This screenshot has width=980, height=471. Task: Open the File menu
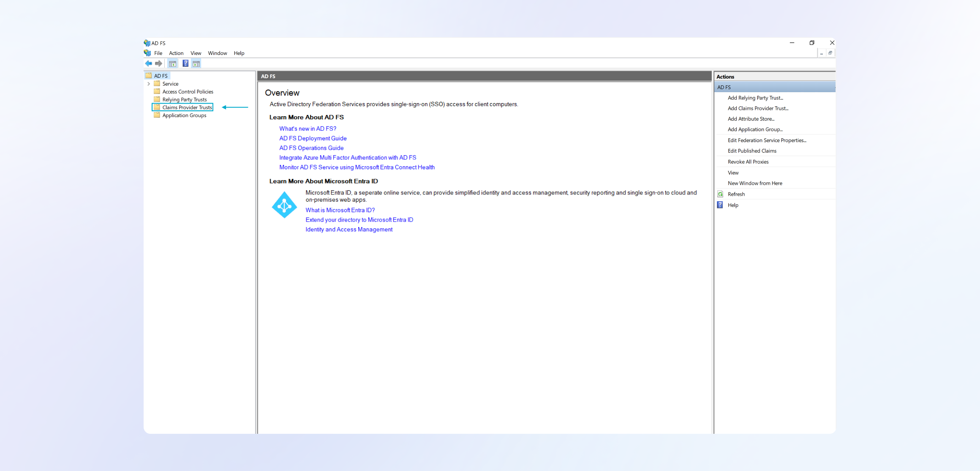click(158, 53)
